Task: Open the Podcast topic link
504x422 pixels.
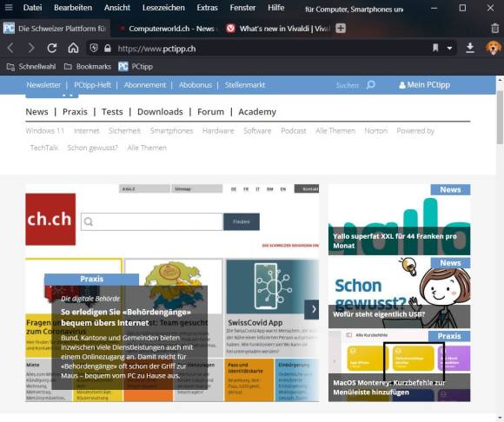Action: pos(294,131)
